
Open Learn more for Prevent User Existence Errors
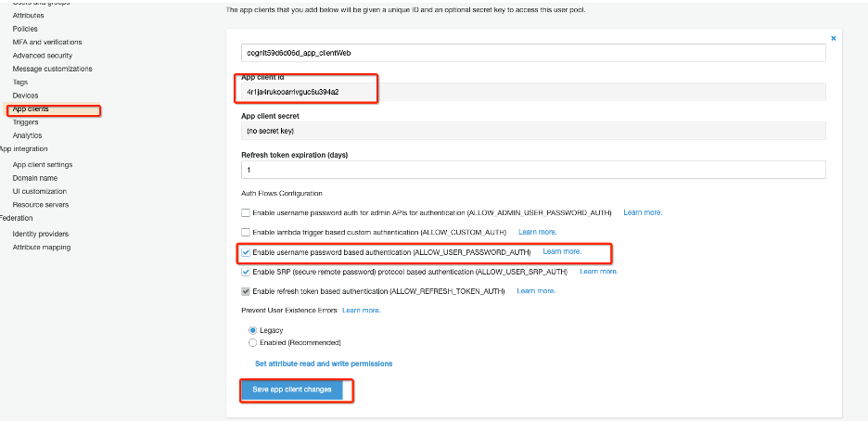pos(360,310)
